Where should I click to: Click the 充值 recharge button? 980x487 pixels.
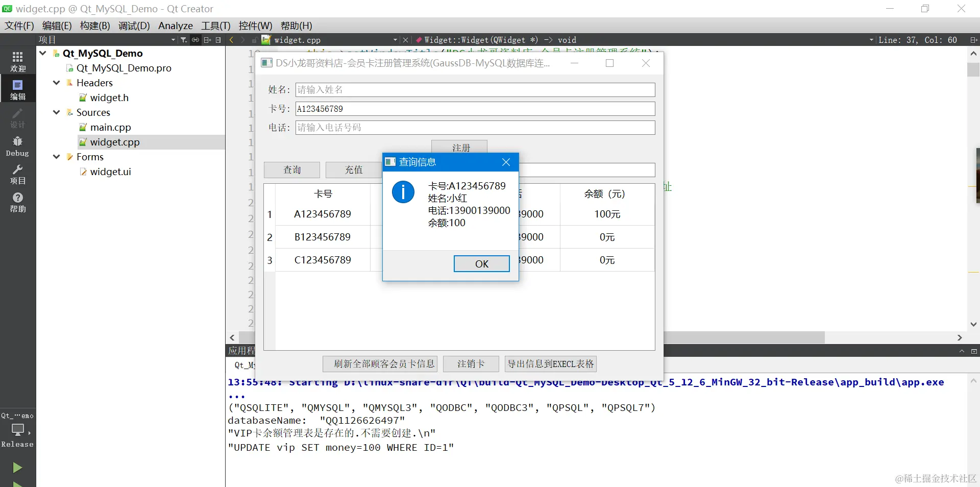(x=354, y=170)
